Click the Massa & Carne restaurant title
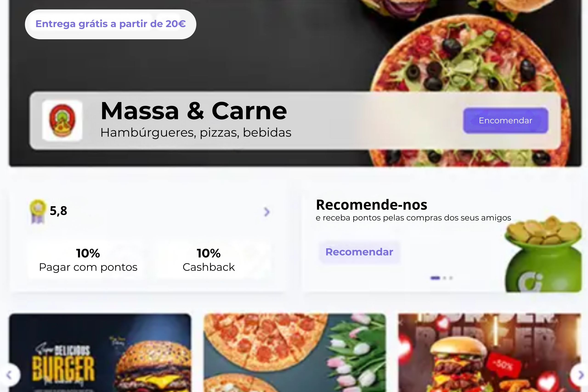The image size is (588, 392). 194,111
